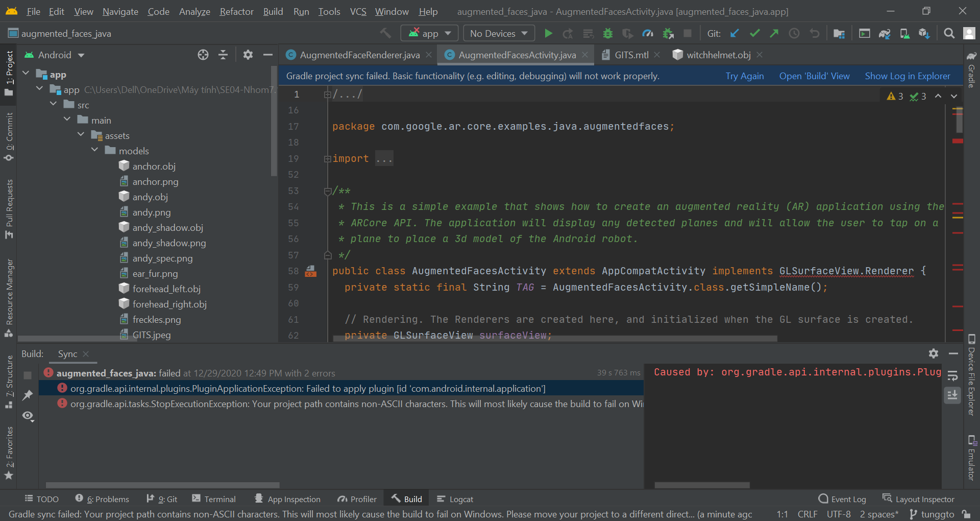Click the green Run app button
The height and width of the screenshot is (521, 980).
coord(548,34)
